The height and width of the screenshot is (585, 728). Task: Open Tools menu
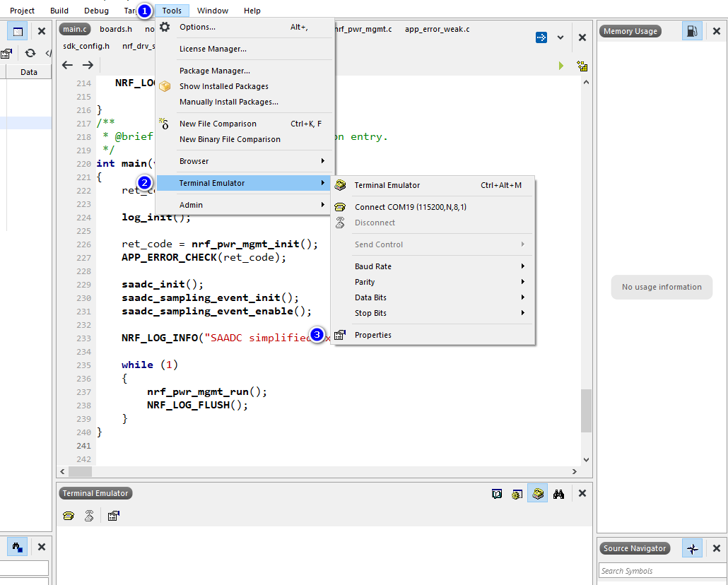(172, 11)
